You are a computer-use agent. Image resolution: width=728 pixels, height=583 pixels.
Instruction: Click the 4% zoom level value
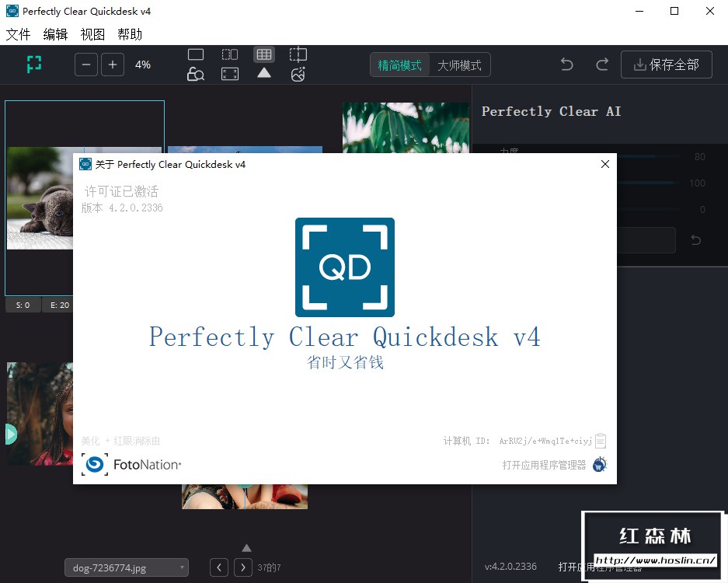click(x=143, y=65)
